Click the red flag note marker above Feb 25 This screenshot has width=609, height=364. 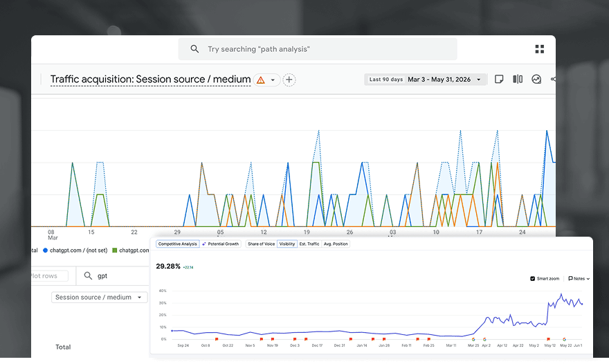click(429, 339)
